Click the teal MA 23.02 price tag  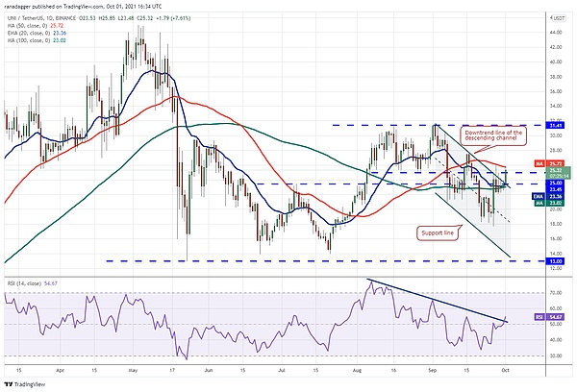[555, 203]
